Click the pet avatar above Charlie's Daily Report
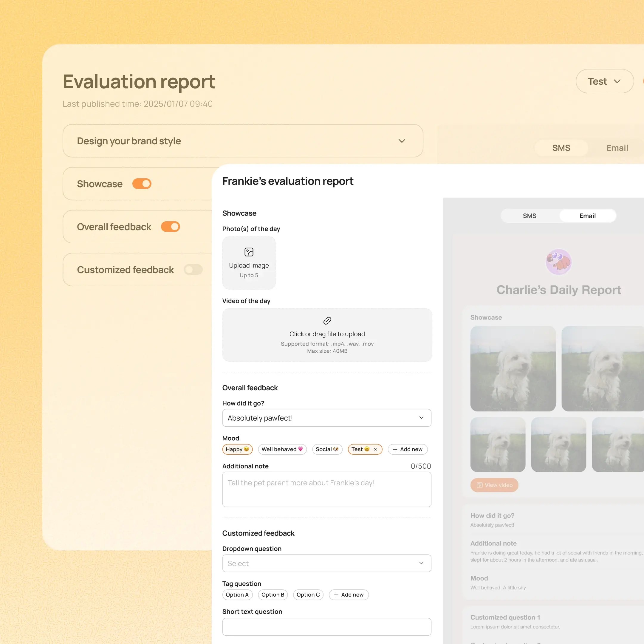 (x=559, y=262)
